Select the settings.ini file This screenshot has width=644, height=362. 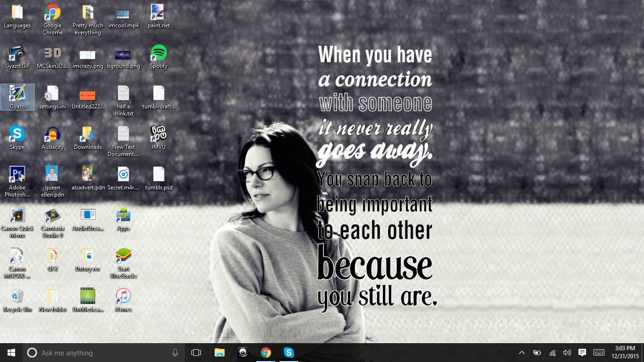point(52,98)
